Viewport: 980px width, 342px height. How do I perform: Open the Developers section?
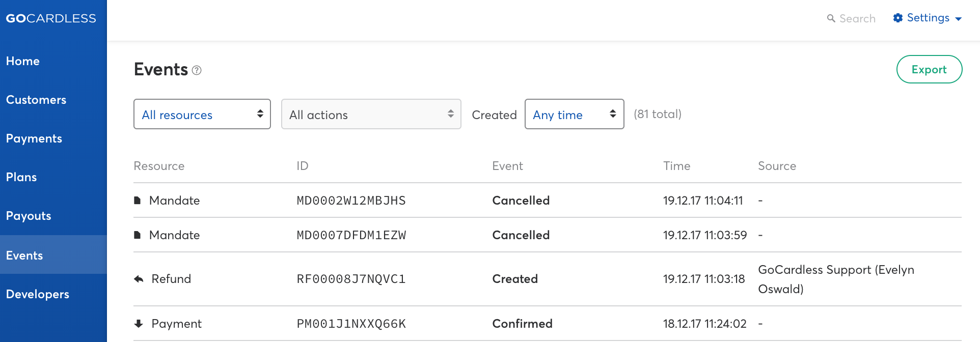click(x=38, y=294)
